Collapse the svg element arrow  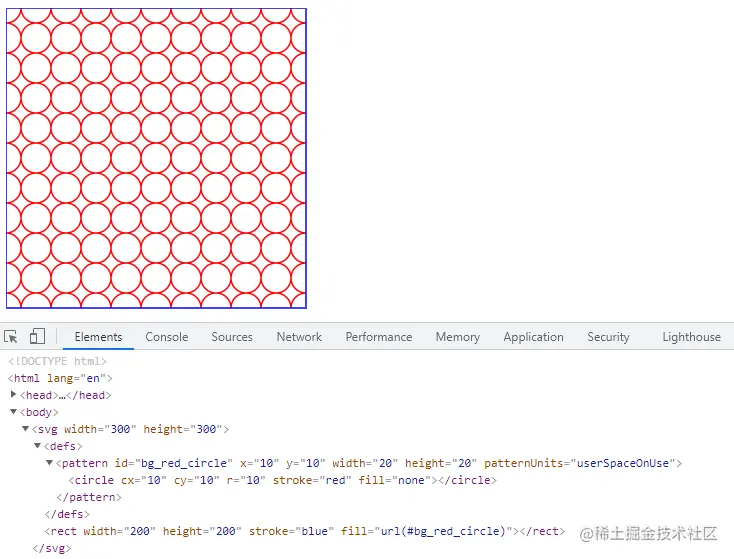26,429
